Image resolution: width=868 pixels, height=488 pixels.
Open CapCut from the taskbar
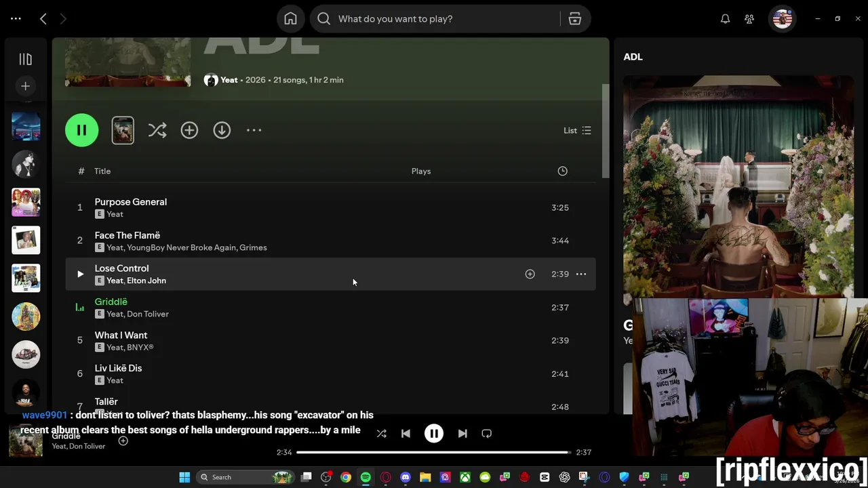[545, 477]
